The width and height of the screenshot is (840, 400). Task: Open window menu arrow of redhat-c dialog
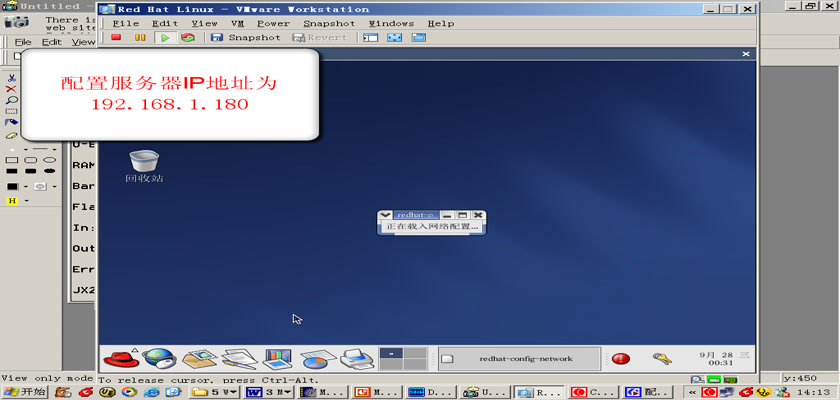[385, 215]
